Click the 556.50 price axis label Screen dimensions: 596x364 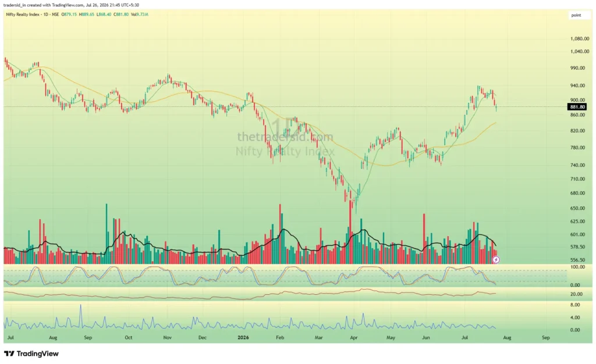coord(577,260)
